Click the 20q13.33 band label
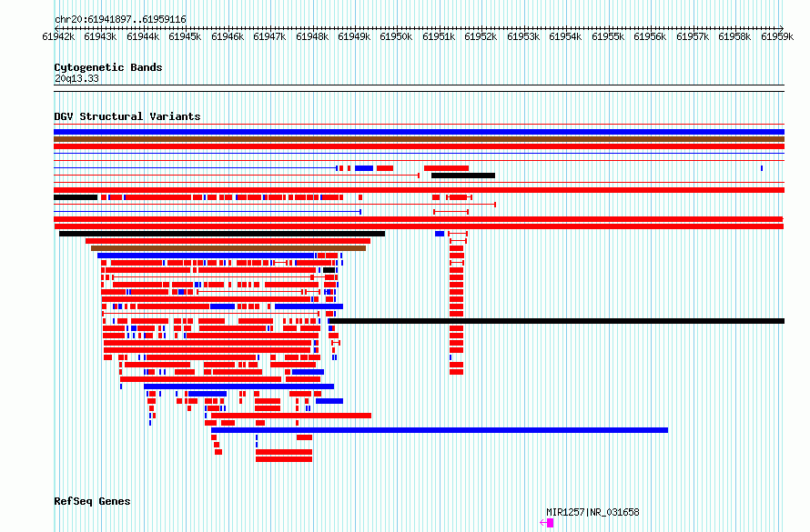This screenshot has width=810, height=532. [x=76, y=78]
